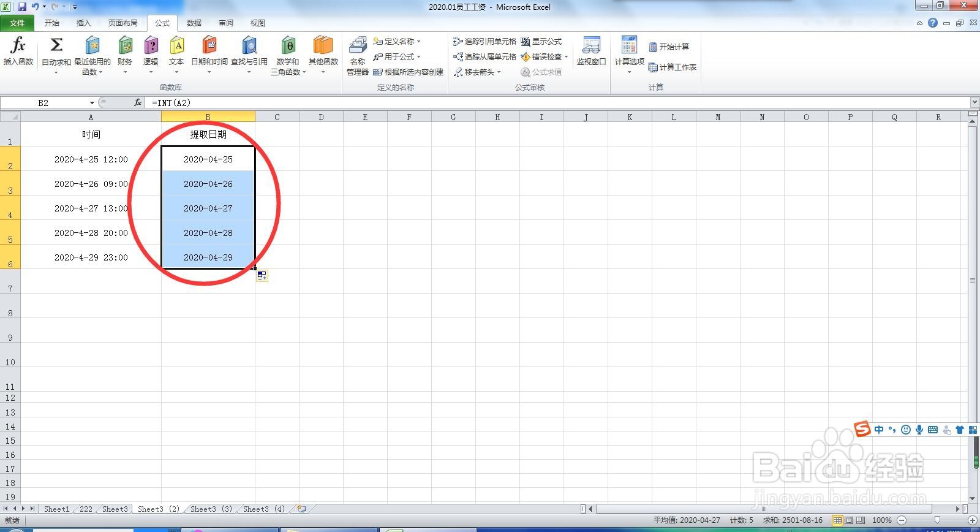This screenshot has height=532, width=980.
Task: Expand the Define Name (定义名称) dropdown
Action: [x=419, y=41]
